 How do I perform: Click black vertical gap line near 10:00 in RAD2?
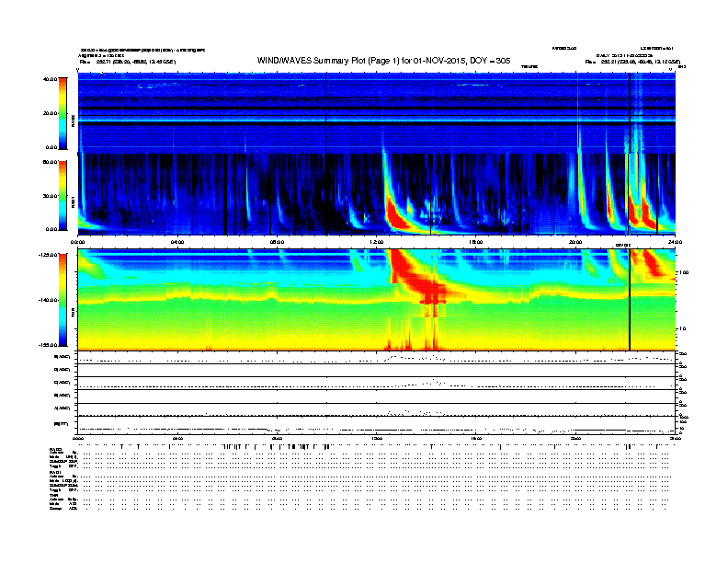[x=326, y=113]
